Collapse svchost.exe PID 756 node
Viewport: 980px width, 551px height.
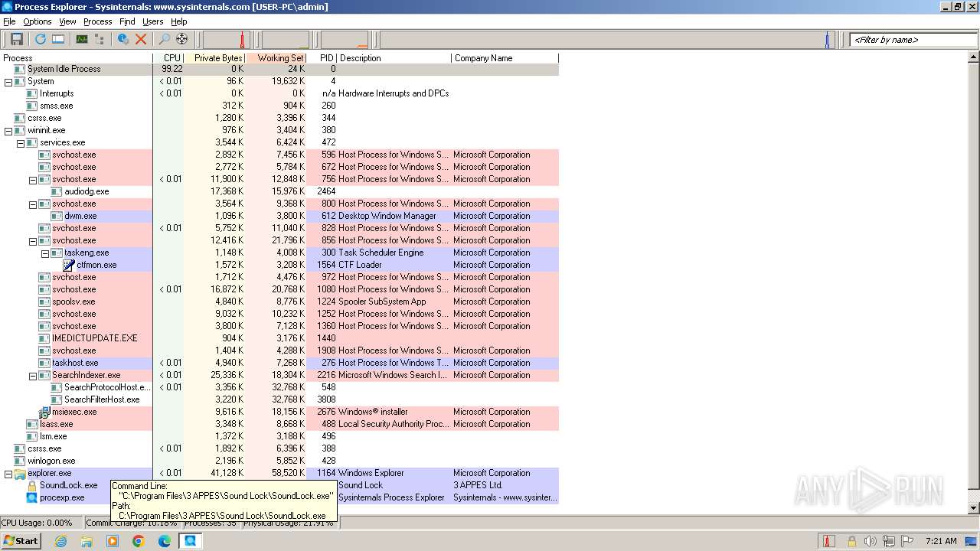[x=33, y=179]
